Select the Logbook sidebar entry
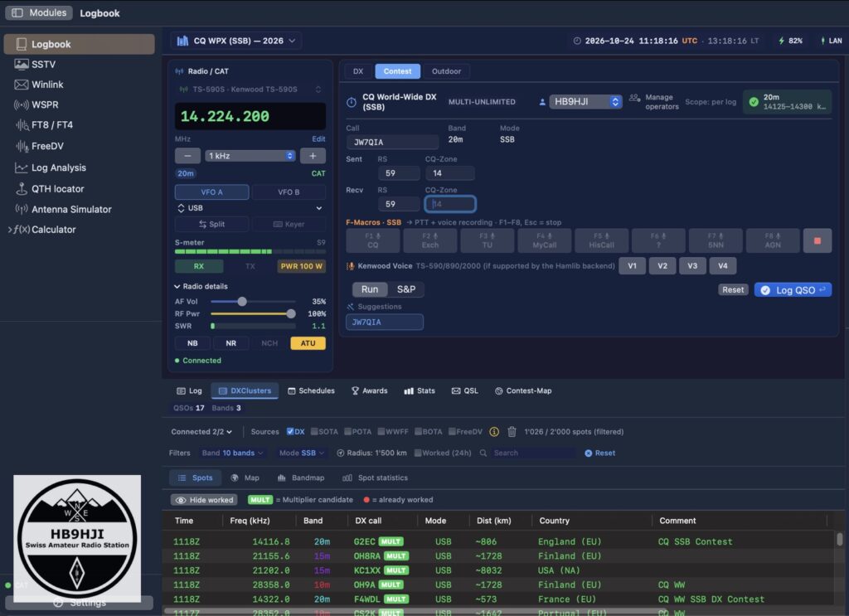The image size is (849, 616). [x=79, y=45]
